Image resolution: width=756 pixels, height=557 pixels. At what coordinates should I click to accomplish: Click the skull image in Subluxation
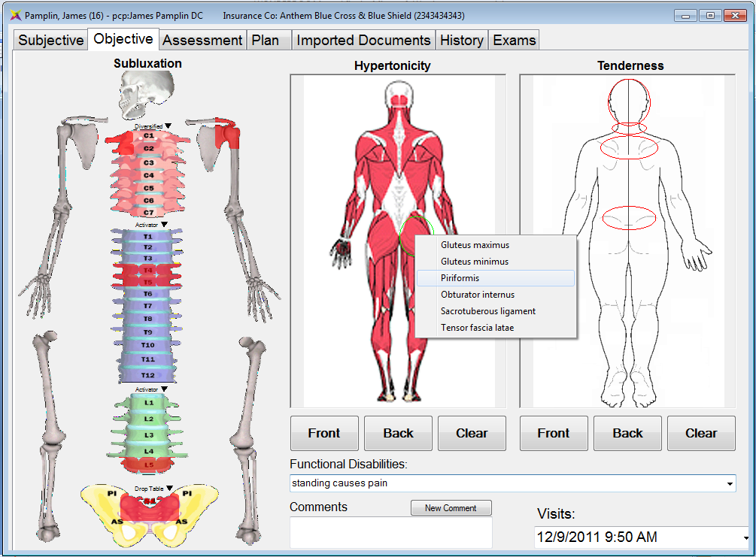[146, 94]
